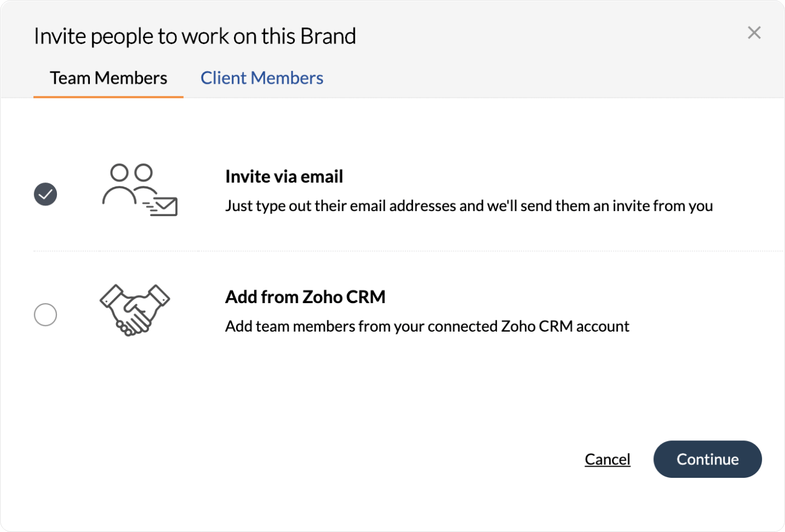Click the Zoho CRM description line
This screenshot has width=785, height=532.
[x=427, y=326]
